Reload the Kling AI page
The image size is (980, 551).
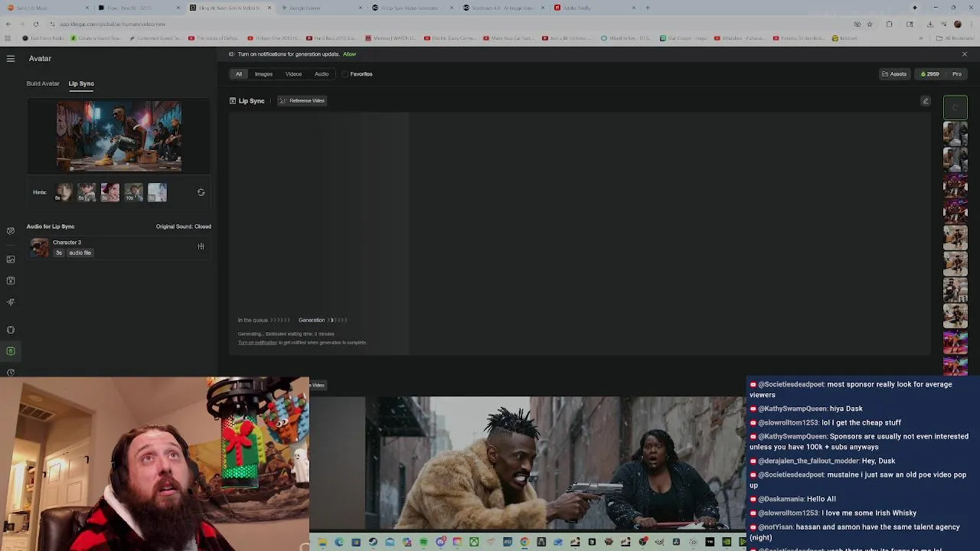[35, 24]
